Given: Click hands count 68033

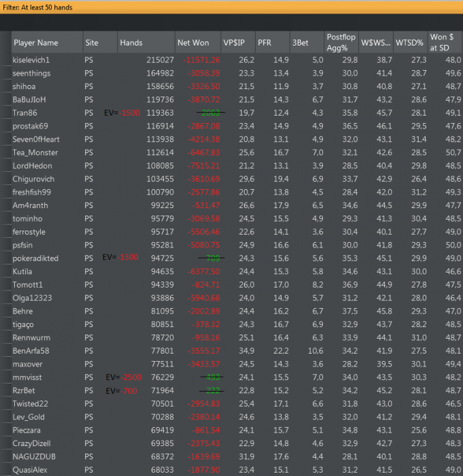Looking at the screenshot, I should [x=162, y=470].
